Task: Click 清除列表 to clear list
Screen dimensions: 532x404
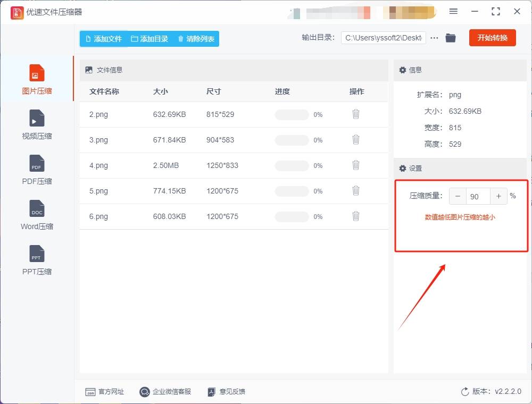Action: coord(196,39)
